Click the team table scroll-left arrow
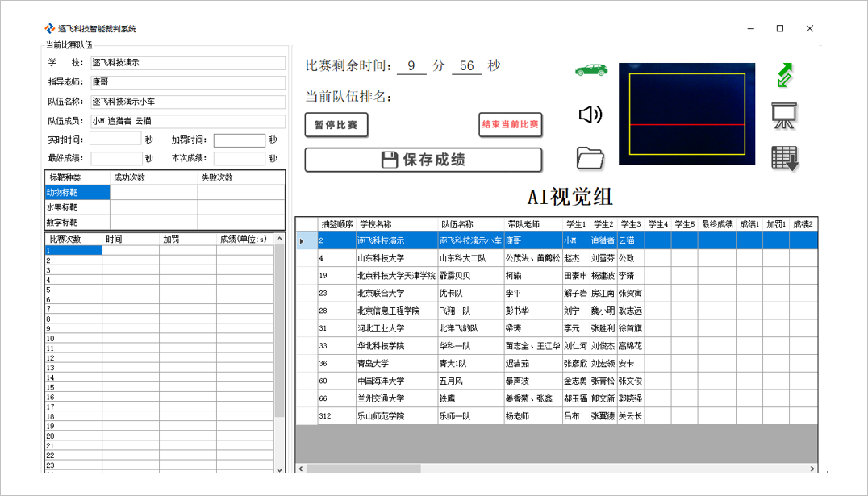The image size is (868, 496). click(x=301, y=469)
